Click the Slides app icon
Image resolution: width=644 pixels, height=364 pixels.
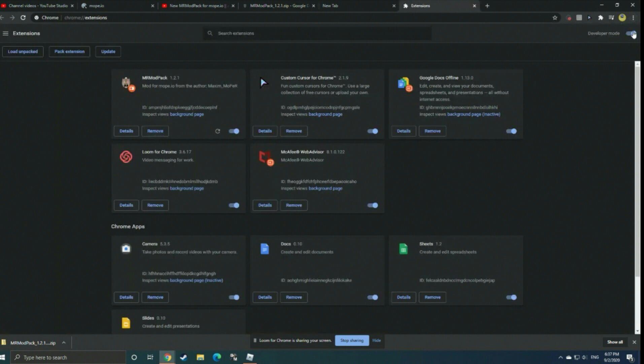pyautogui.click(x=126, y=323)
